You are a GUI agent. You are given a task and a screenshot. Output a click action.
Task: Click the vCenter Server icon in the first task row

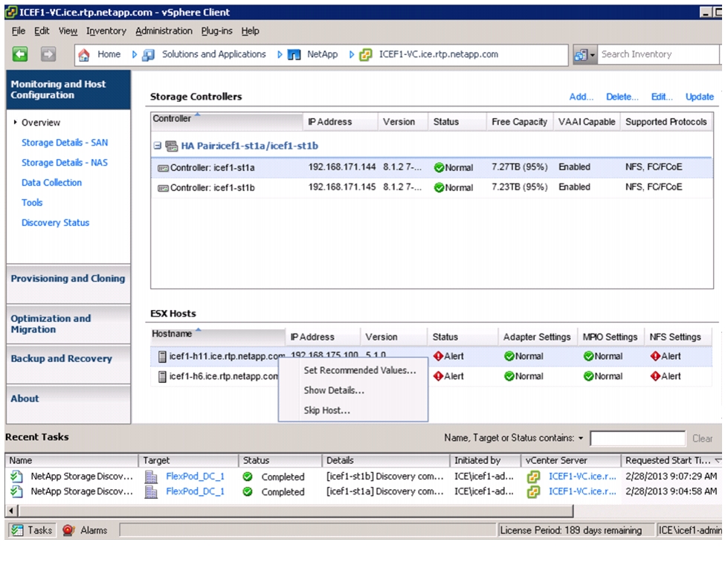coord(533,477)
